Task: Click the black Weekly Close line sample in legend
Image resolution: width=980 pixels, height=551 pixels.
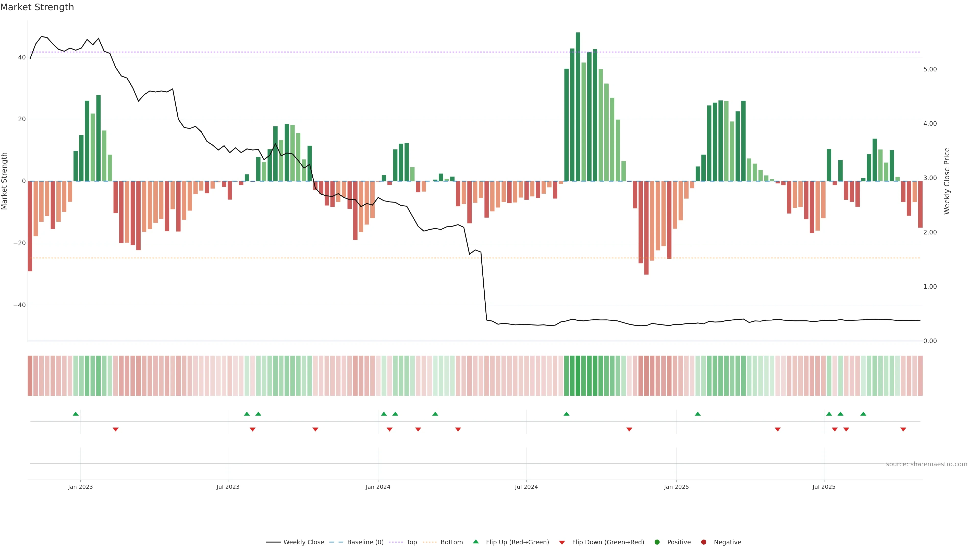Action: [x=273, y=542]
